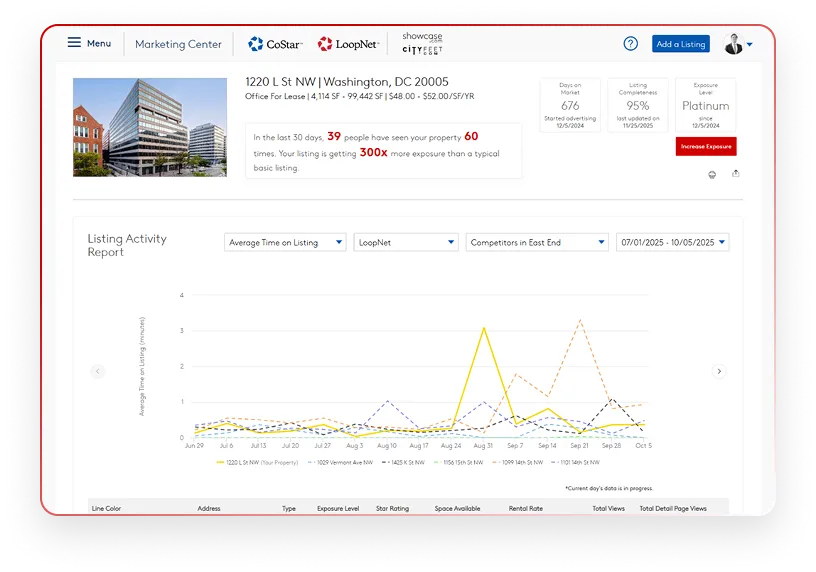
Task: Open the user profile avatar
Action: tap(734, 44)
